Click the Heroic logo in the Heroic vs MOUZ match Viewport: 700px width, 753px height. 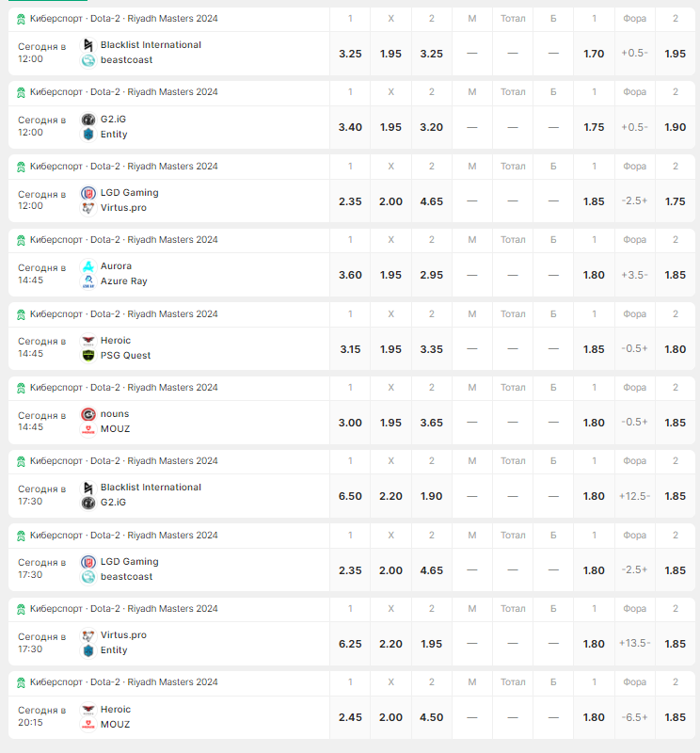88,710
